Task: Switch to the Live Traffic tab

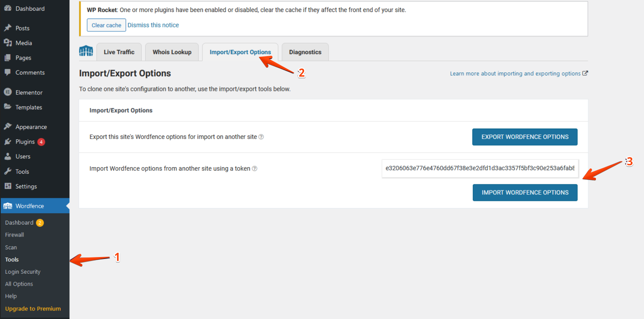Action: (x=119, y=52)
